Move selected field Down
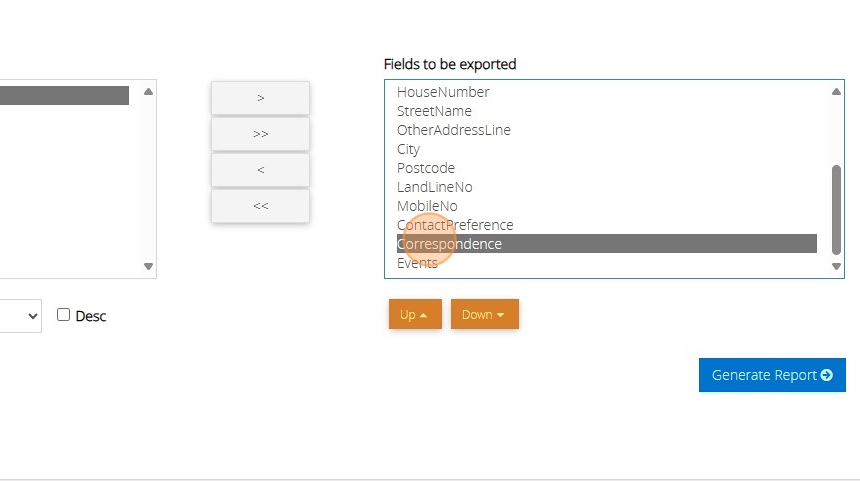The image size is (860, 481). point(484,314)
